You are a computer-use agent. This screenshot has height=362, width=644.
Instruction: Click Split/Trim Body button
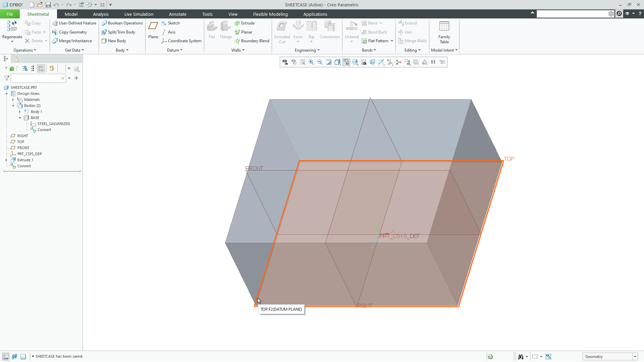tap(118, 32)
